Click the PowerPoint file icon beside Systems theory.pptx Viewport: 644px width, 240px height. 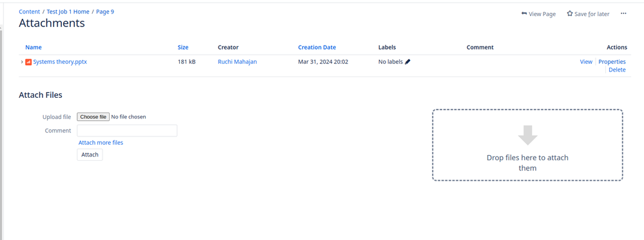tap(28, 62)
